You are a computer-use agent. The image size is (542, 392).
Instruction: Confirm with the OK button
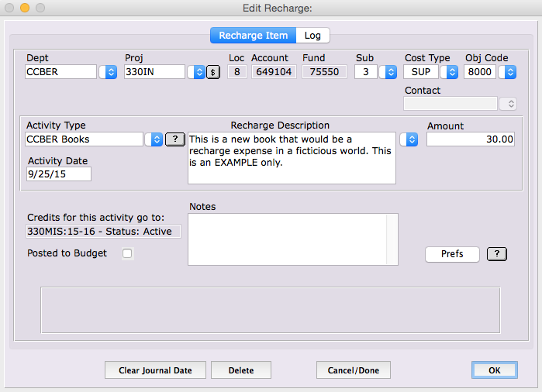tap(494, 370)
